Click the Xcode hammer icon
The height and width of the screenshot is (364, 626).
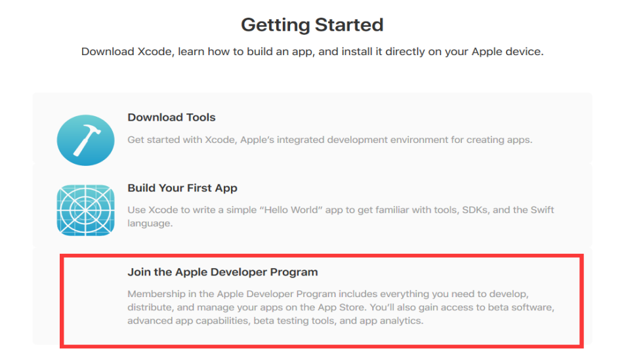coord(85,140)
